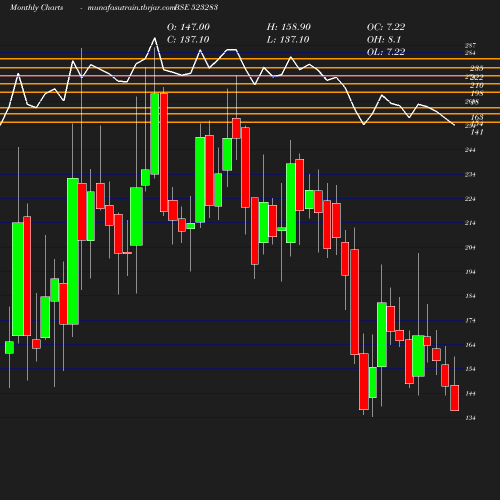Viewport: 500px width, 500px height.
Task: Select the close value 'C: 137.10'
Action: (188, 39)
